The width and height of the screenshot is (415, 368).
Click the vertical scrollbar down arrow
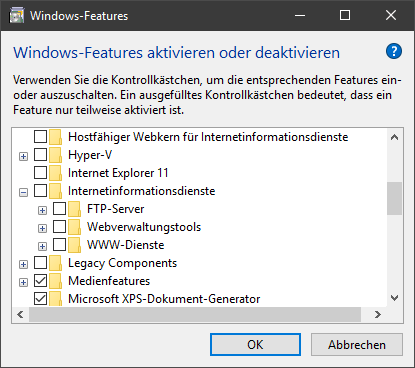tap(394, 298)
